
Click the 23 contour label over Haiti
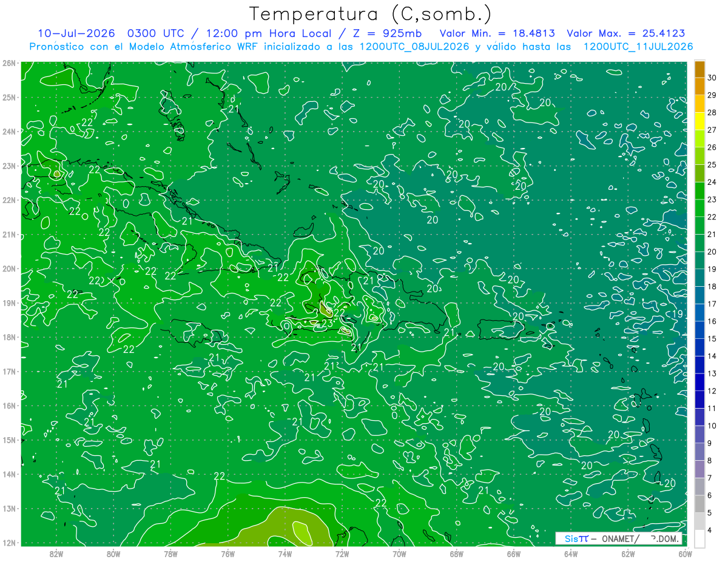click(x=326, y=324)
